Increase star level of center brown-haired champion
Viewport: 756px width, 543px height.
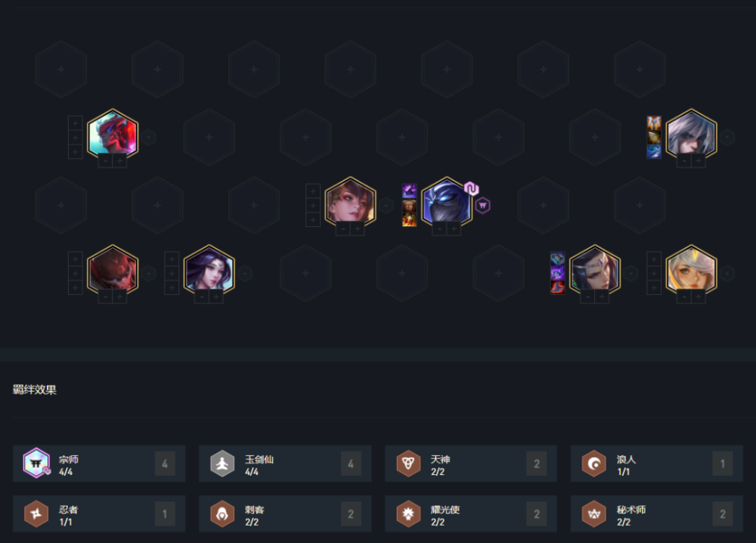[358, 228]
